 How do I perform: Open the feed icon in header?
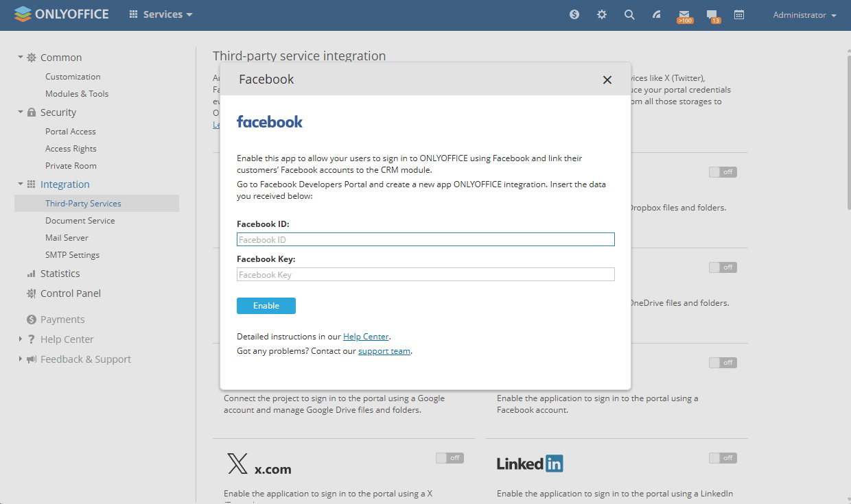point(657,14)
